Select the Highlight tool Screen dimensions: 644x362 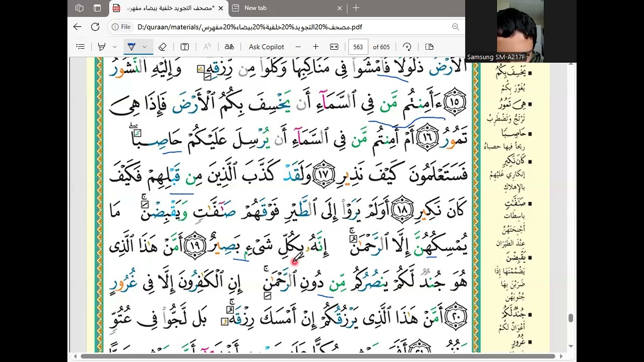coord(102,47)
